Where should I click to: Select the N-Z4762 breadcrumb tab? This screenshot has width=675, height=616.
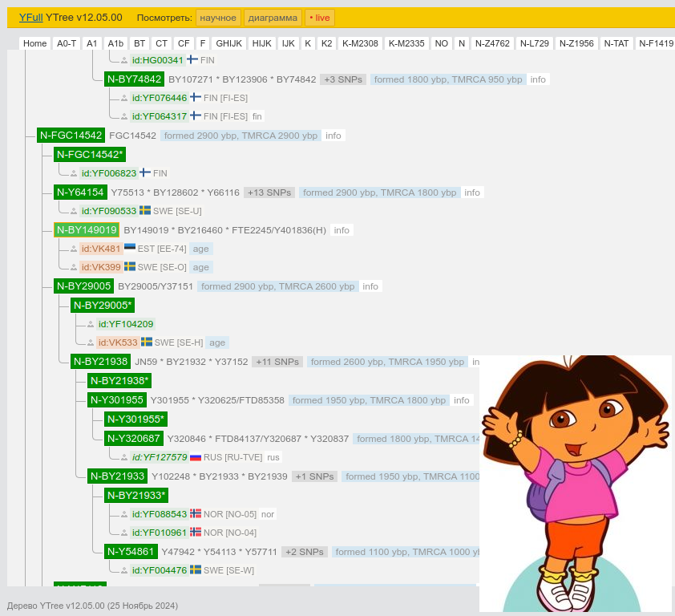(x=492, y=43)
